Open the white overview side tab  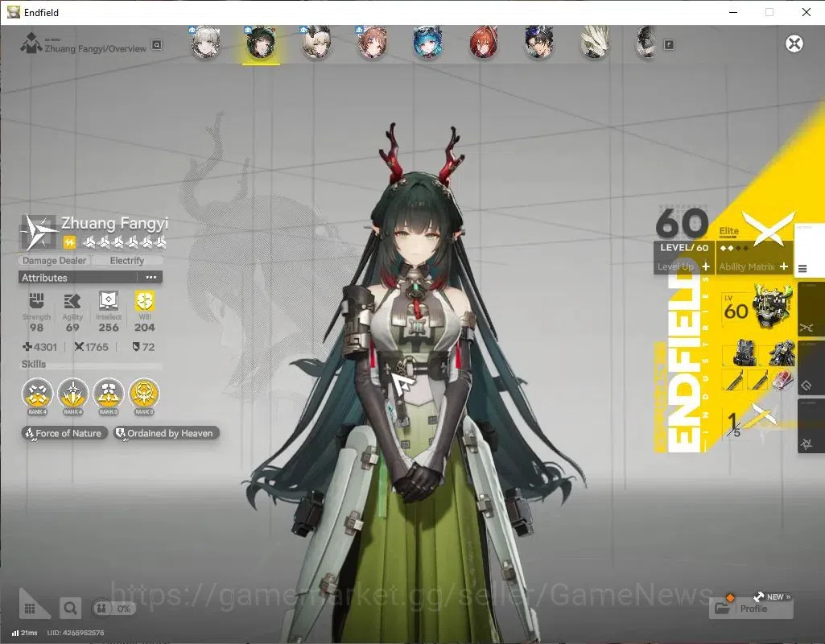pos(809,250)
